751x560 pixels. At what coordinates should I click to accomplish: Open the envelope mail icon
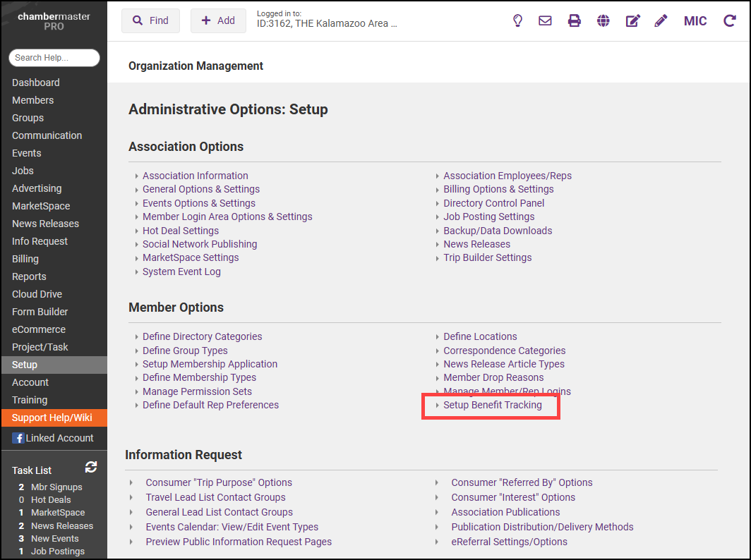tap(545, 21)
